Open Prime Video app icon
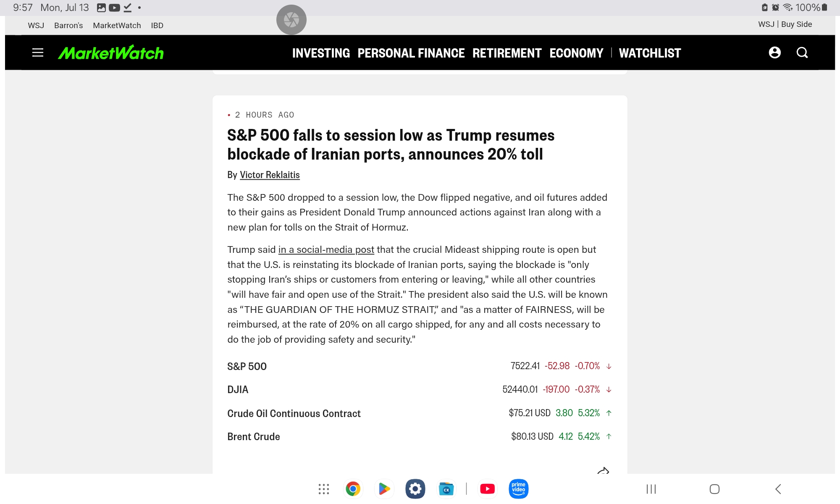This screenshot has height=504, width=840. (518, 489)
